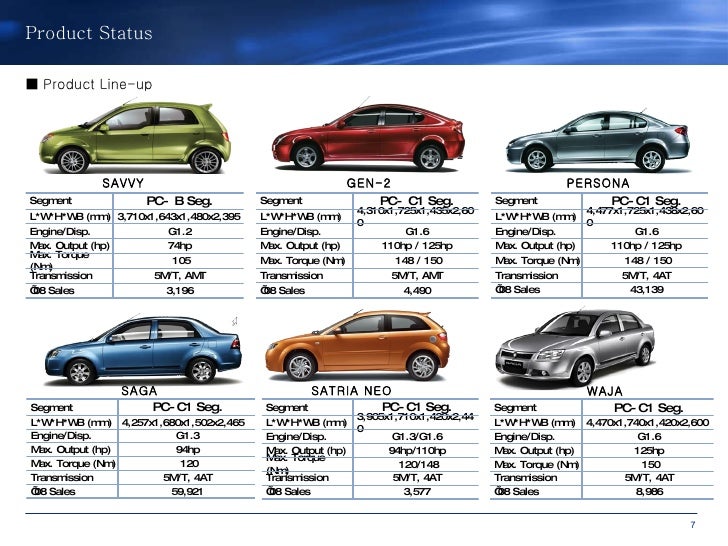Select SAVVY sales figure '3,196'

click(180, 291)
